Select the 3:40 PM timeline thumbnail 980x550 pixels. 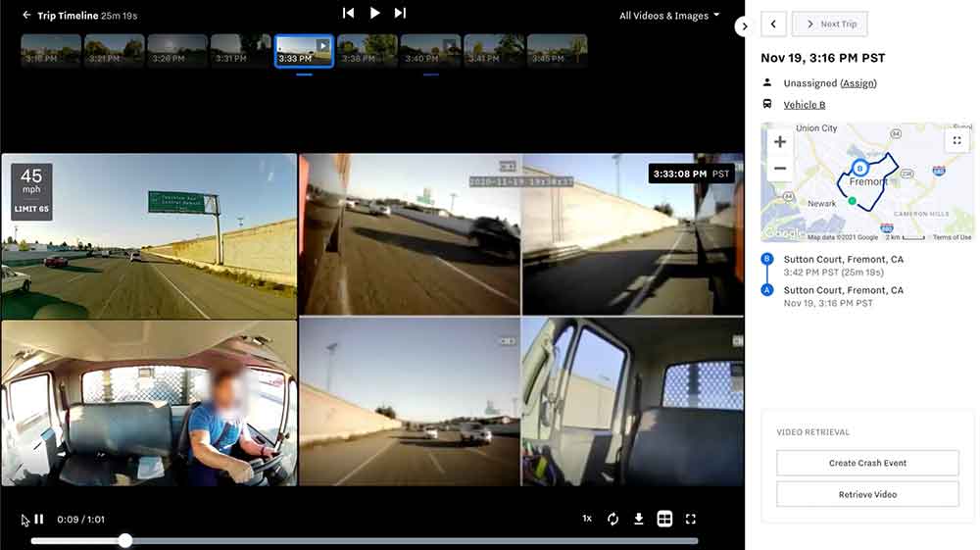pos(430,50)
